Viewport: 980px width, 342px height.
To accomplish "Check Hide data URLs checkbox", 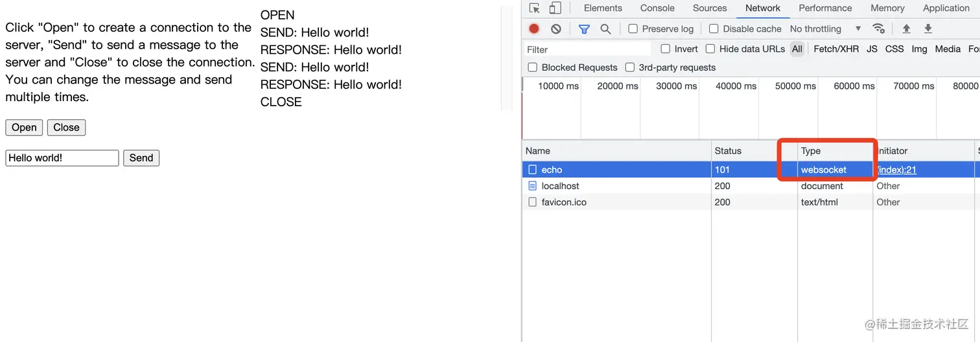I will (x=710, y=49).
